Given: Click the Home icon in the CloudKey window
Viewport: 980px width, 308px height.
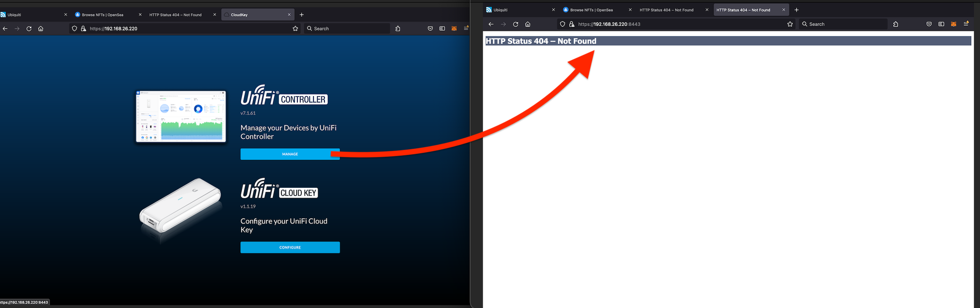Looking at the screenshot, I should [x=41, y=28].
